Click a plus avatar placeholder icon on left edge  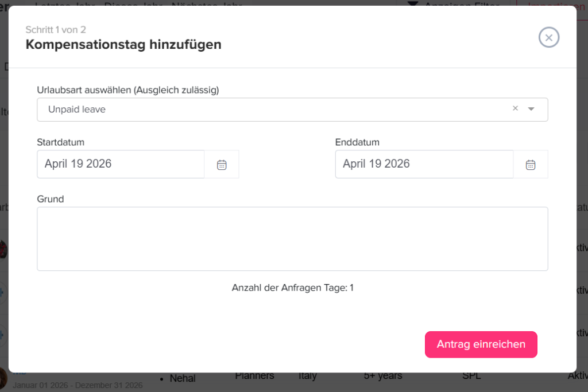(x=2, y=293)
